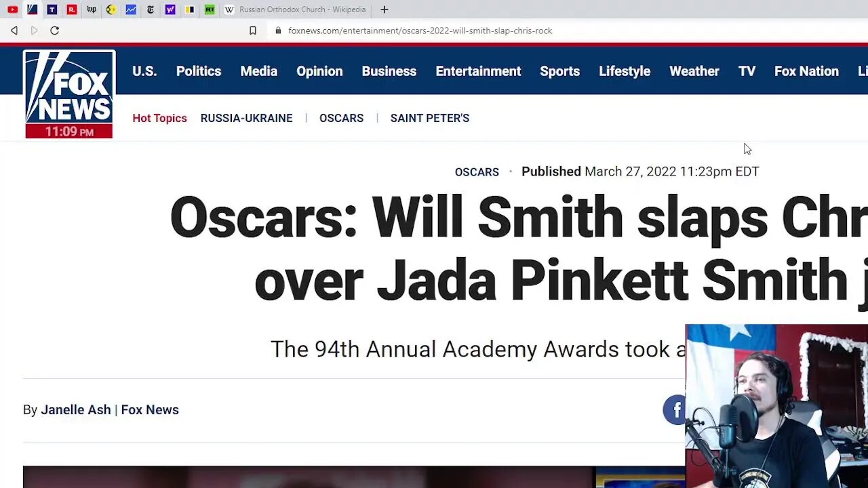The image size is (868, 488).
Task: Open Russian Orthodox Church Wikipedia tab
Action: 295,9
